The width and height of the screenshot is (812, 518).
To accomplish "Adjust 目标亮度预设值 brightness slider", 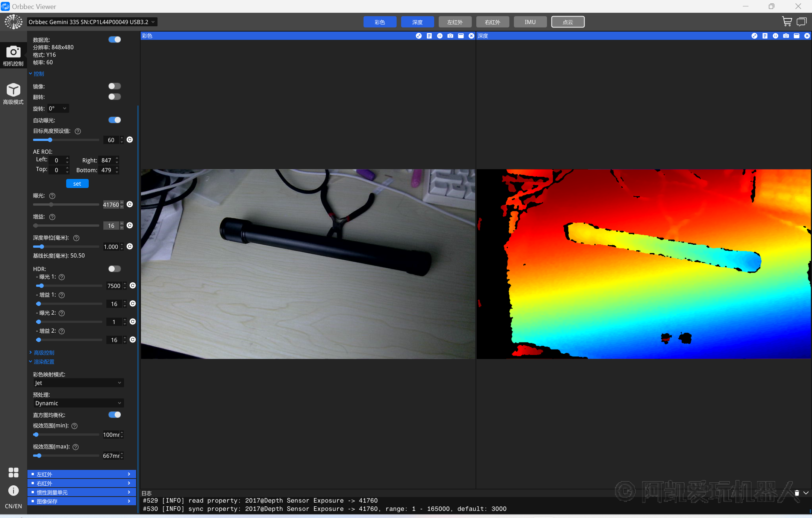I will point(50,140).
